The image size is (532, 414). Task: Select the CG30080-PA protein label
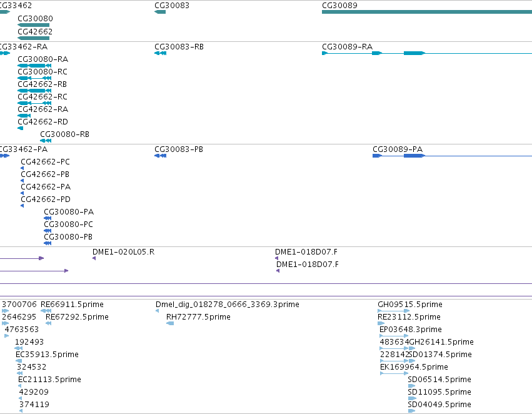(69, 212)
